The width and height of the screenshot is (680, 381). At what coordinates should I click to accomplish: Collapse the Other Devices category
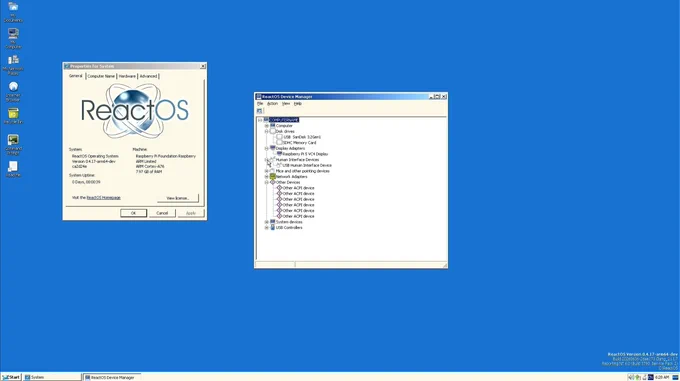coord(267,182)
